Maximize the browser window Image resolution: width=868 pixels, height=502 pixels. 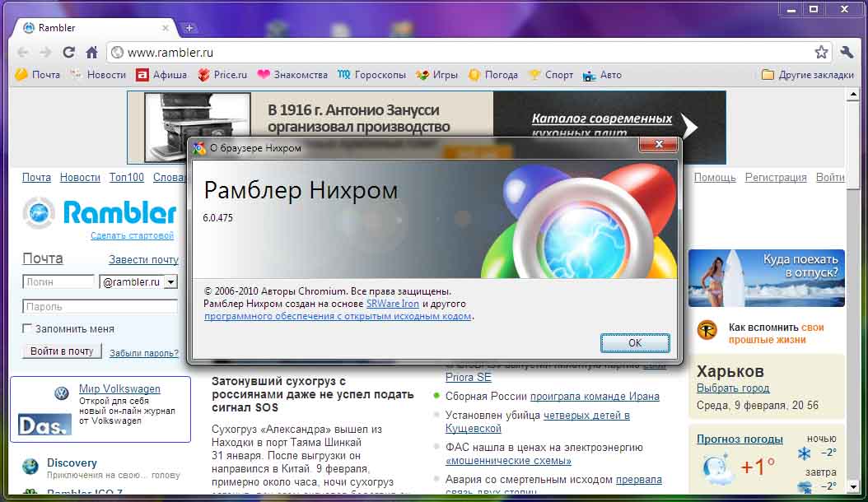(x=814, y=9)
